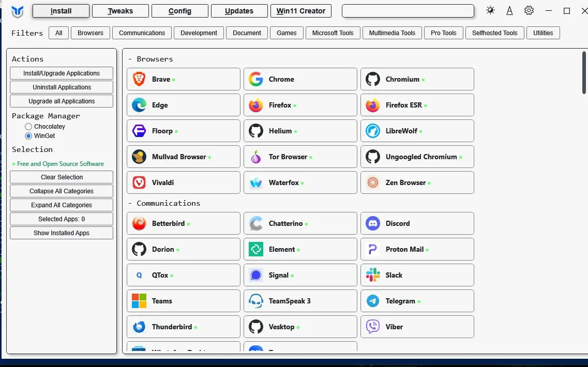The width and height of the screenshot is (588, 367).
Task: Click the Viber icon
Action: pos(373,327)
